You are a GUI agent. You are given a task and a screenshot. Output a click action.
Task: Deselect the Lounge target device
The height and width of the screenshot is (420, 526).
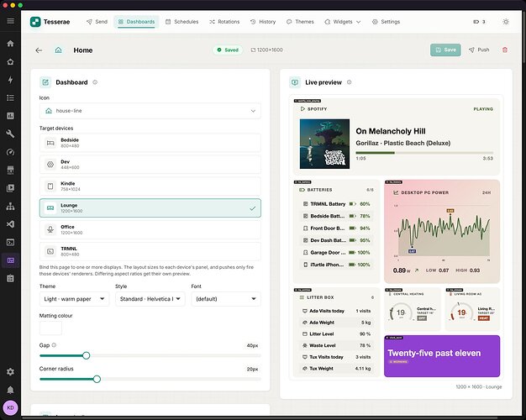tap(150, 208)
